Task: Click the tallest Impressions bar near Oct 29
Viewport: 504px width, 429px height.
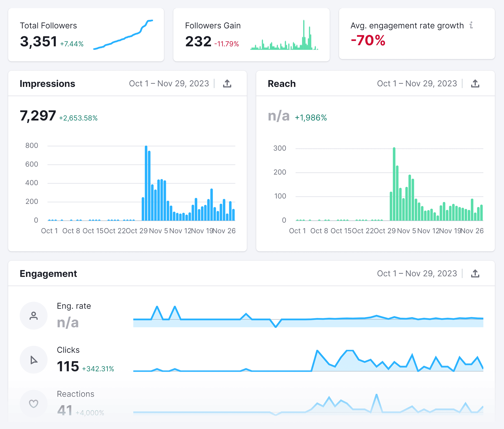Action: point(146,183)
